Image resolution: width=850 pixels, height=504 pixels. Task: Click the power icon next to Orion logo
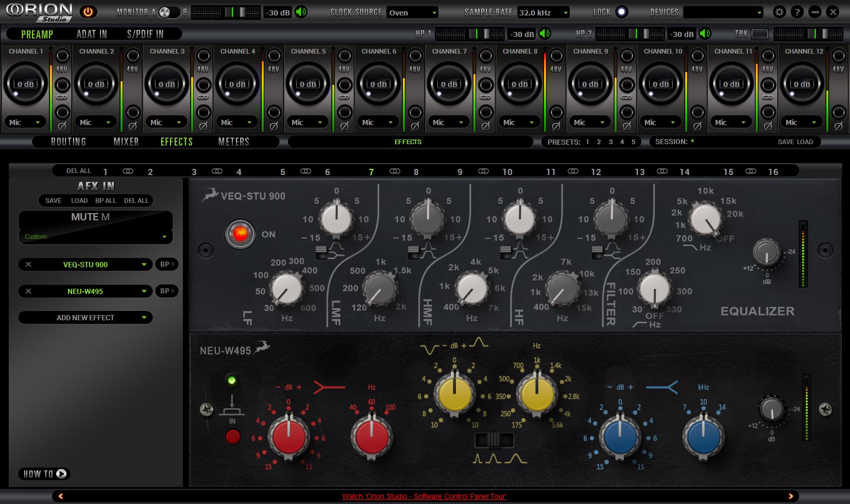tap(88, 11)
